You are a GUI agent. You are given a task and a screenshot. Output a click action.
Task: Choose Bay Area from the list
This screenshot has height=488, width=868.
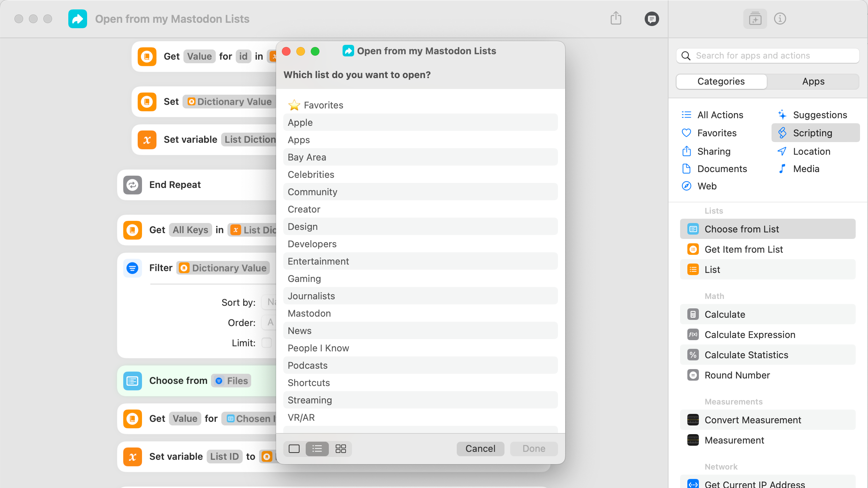coord(420,157)
